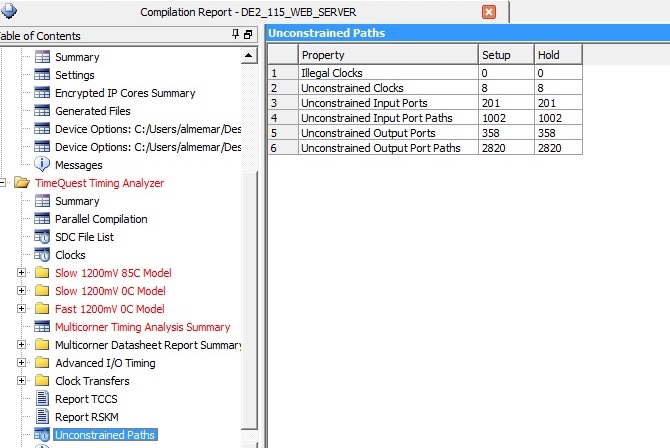The image size is (670, 448).
Task: Open first Device Options report entry
Action: tap(148, 129)
